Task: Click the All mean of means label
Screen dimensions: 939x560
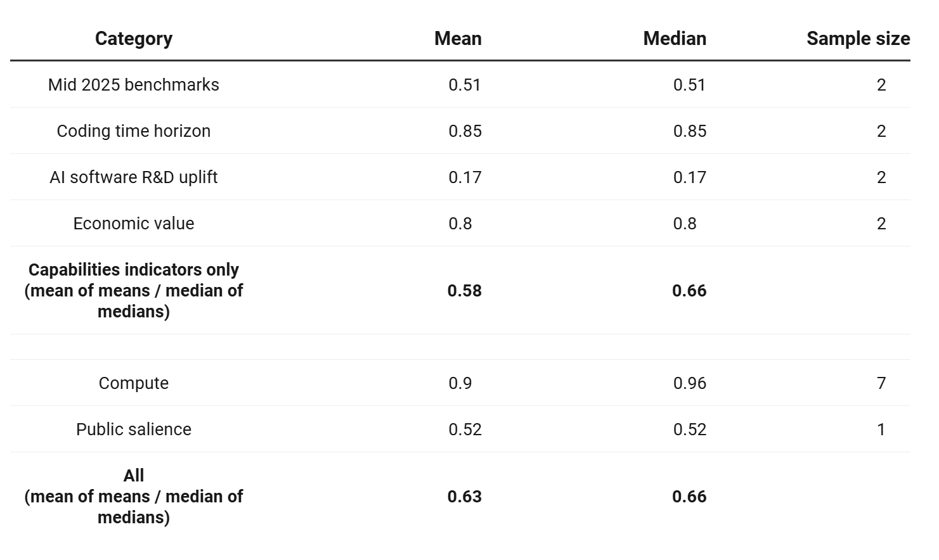Action: [x=133, y=497]
